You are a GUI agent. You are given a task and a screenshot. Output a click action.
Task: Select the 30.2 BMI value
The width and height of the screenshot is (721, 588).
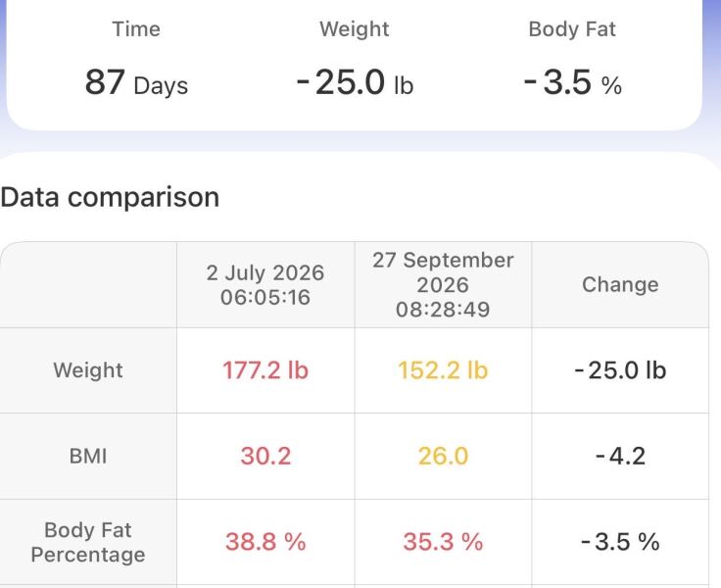coord(265,457)
